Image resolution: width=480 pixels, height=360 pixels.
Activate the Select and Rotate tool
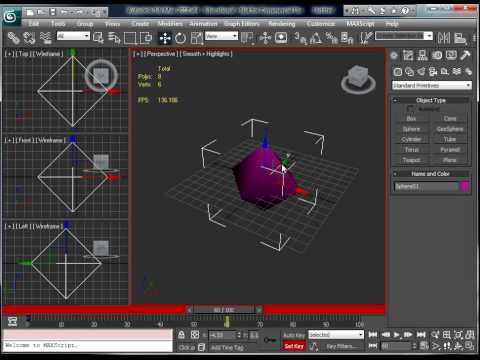(x=180, y=38)
